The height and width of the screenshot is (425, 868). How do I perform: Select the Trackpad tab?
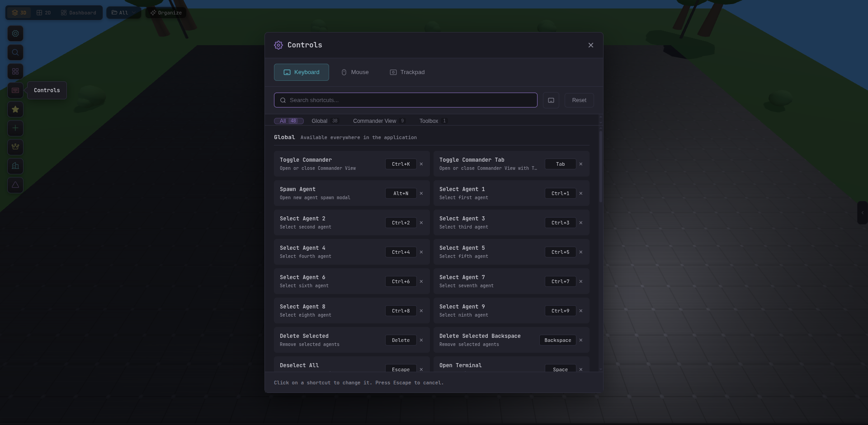[x=407, y=72]
